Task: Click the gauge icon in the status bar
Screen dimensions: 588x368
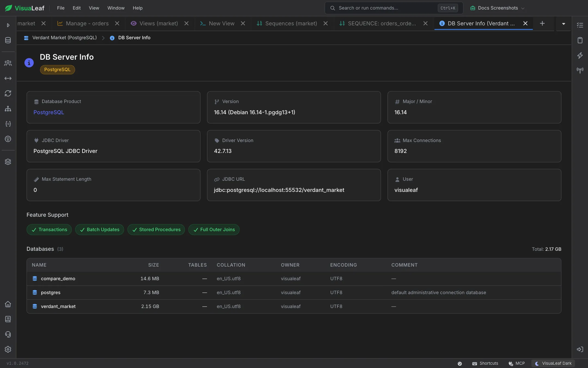Action: coord(460,363)
